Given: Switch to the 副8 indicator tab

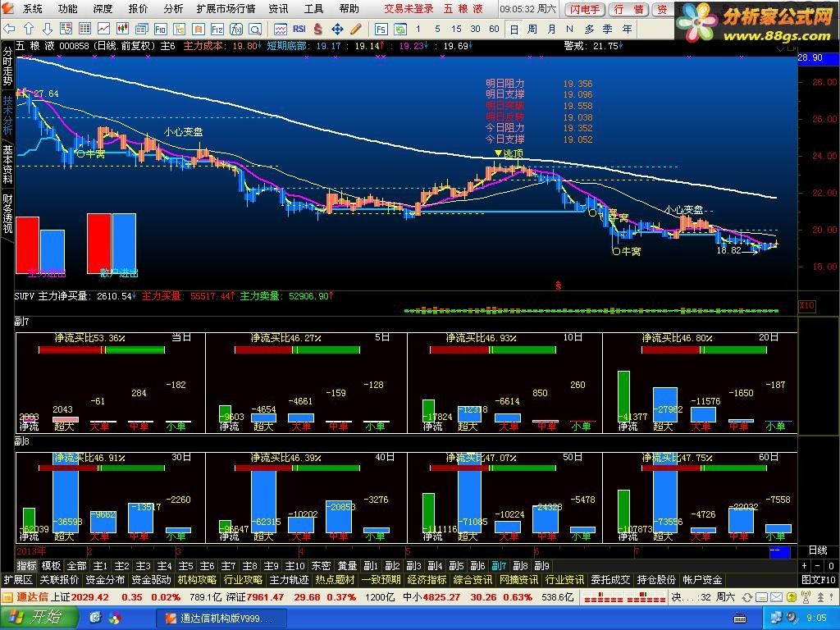Looking at the screenshot, I should tap(520, 566).
